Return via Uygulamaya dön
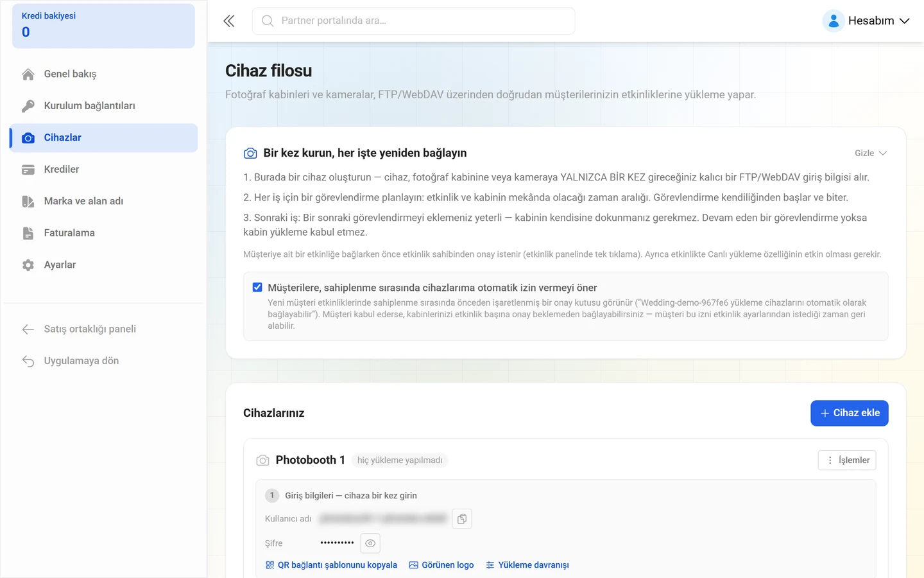The width and height of the screenshot is (924, 578). pos(103,361)
